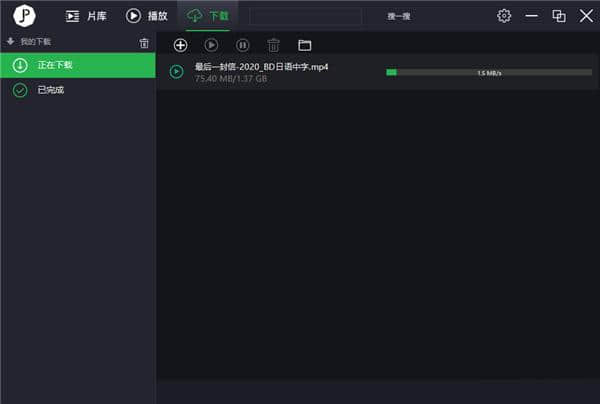
Task: Switch to the 播放 playback tab
Action: click(147, 16)
